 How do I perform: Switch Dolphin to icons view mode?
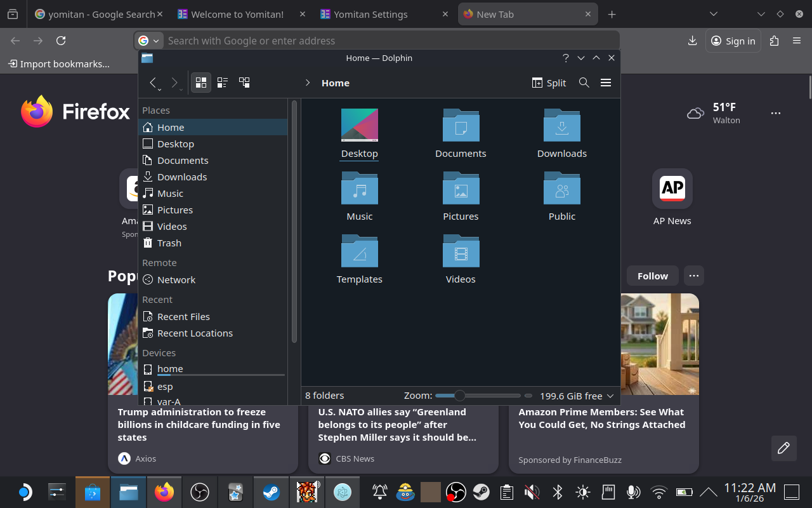point(200,82)
